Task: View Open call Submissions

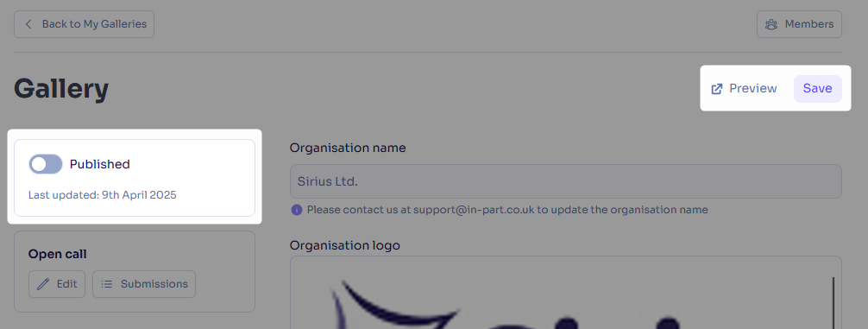Action: coord(144,284)
